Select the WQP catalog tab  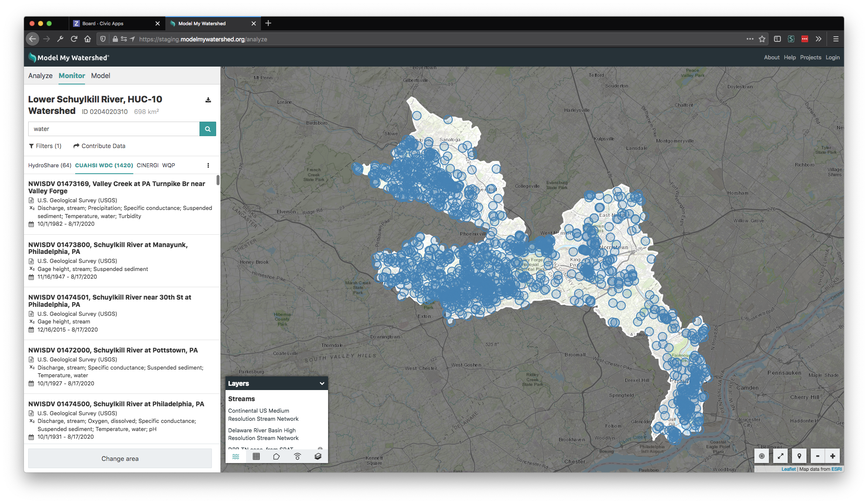coord(169,166)
